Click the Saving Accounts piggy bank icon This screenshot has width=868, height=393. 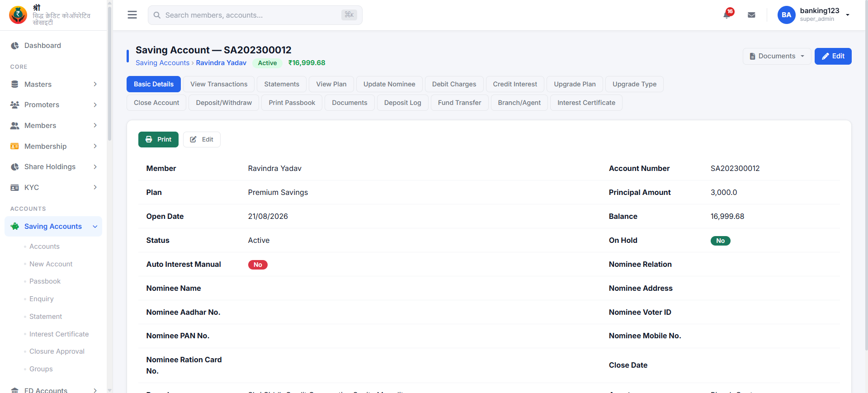15,226
